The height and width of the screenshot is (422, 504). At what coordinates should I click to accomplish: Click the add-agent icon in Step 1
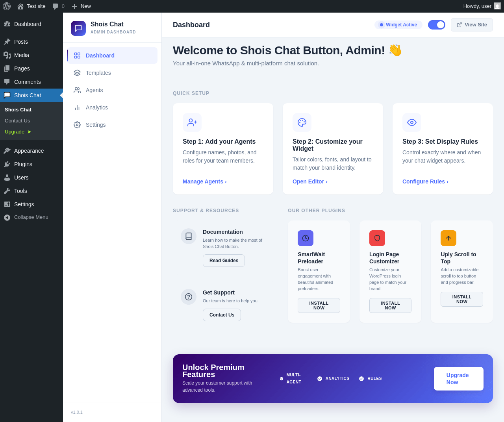point(192,122)
